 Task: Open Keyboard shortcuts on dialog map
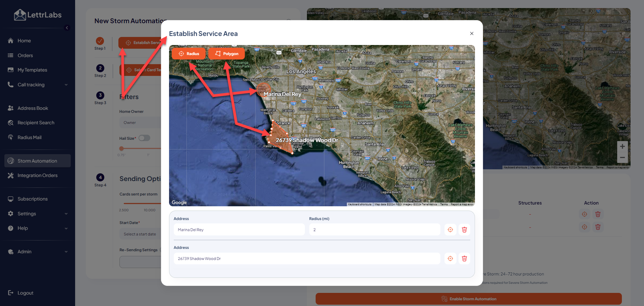[x=360, y=204]
